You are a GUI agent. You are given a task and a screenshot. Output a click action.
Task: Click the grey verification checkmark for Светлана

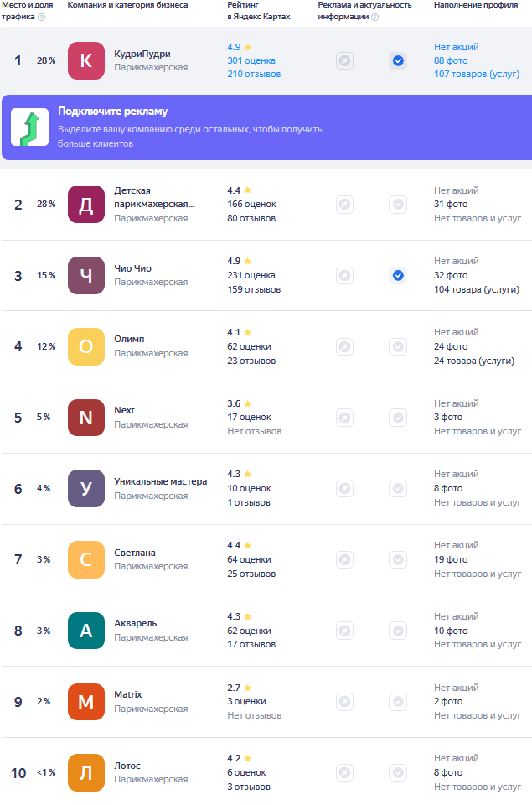398,559
